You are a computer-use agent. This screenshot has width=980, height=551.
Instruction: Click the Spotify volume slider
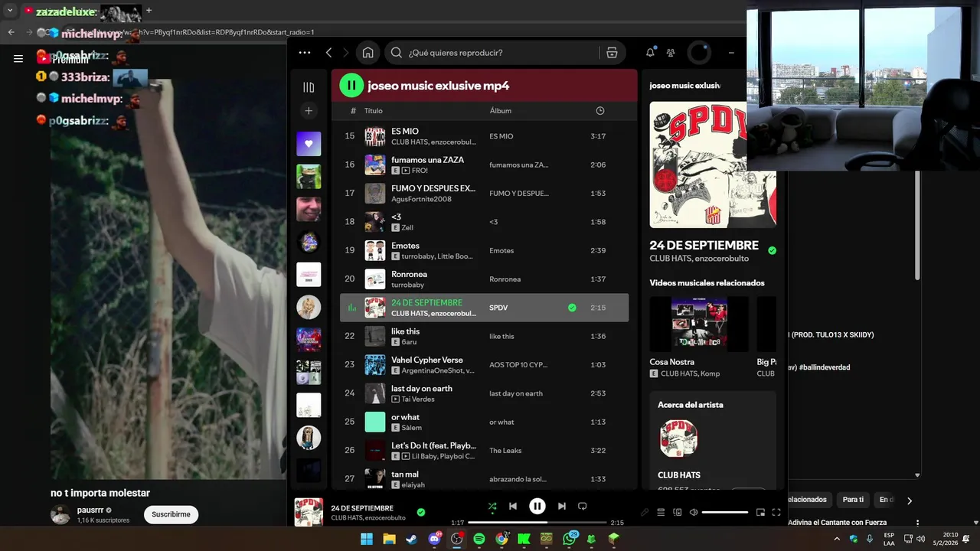[724, 512]
